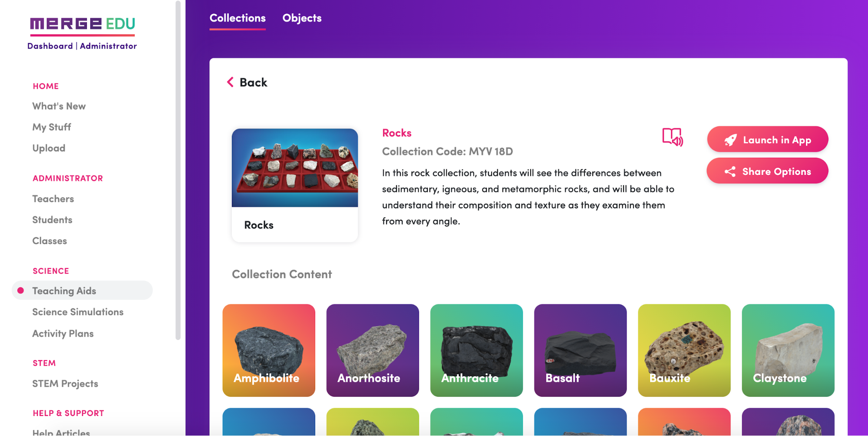The height and width of the screenshot is (436, 868).
Task: Select the Bauxite rock tile
Action: (684, 350)
